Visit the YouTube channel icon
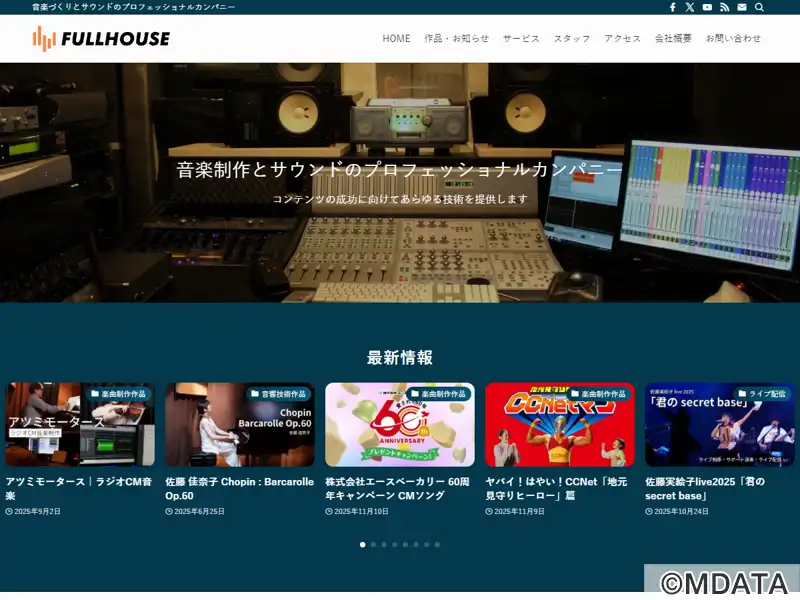Screen dimensions: 800x600 [x=707, y=7]
